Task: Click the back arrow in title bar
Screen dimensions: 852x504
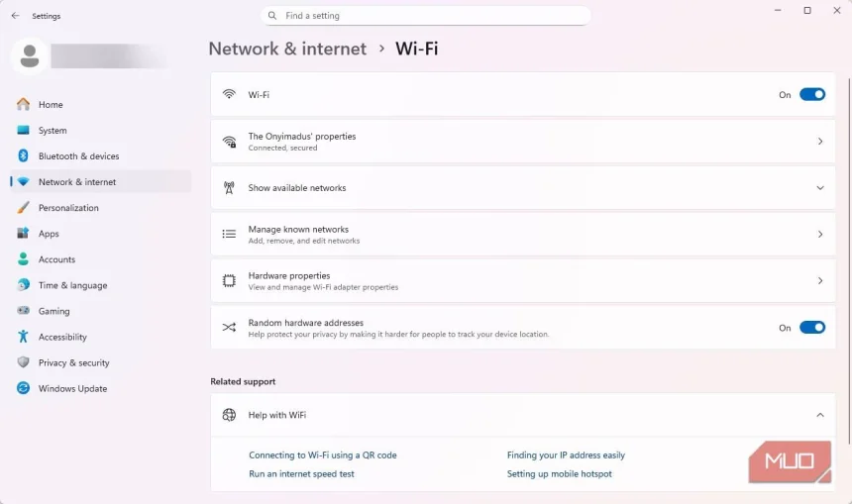Action: [x=15, y=16]
